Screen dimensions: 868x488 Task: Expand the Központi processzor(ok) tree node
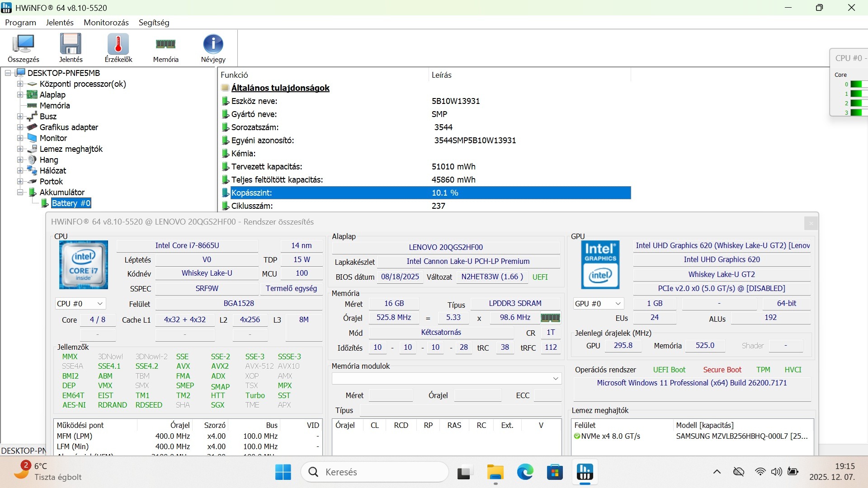coord(20,84)
